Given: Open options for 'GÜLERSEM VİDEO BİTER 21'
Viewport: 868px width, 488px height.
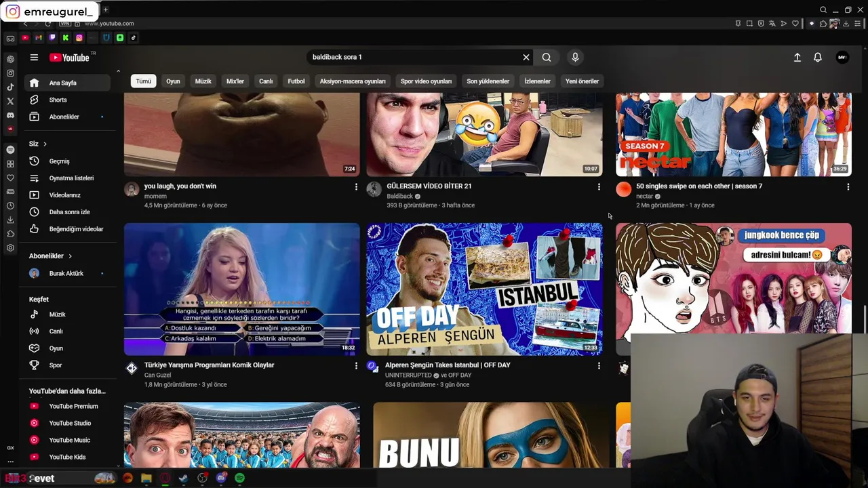Looking at the screenshot, I should click(599, 186).
